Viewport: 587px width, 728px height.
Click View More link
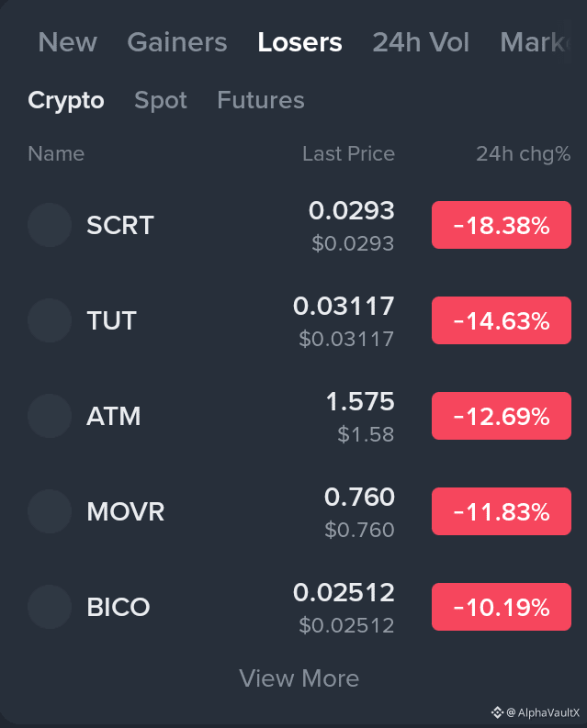coord(299,678)
